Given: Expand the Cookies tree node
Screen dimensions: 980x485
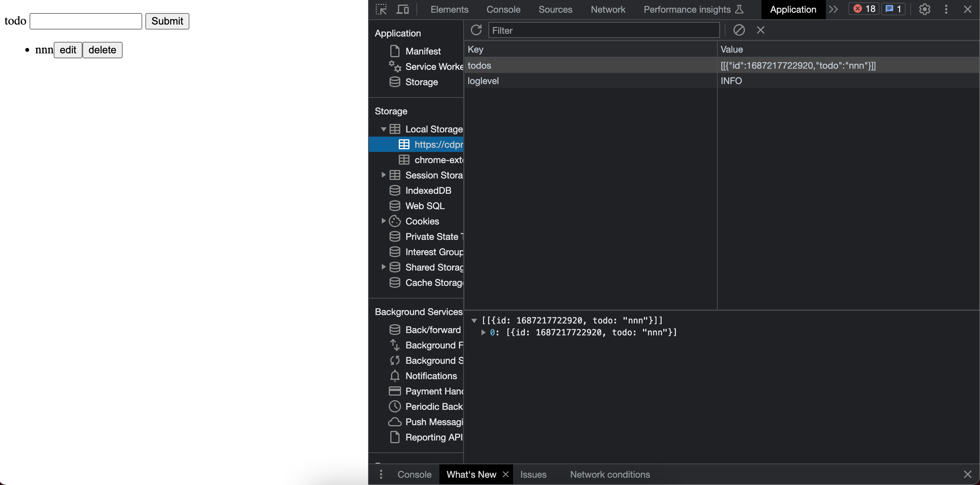Looking at the screenshot, I should point(383,221).
